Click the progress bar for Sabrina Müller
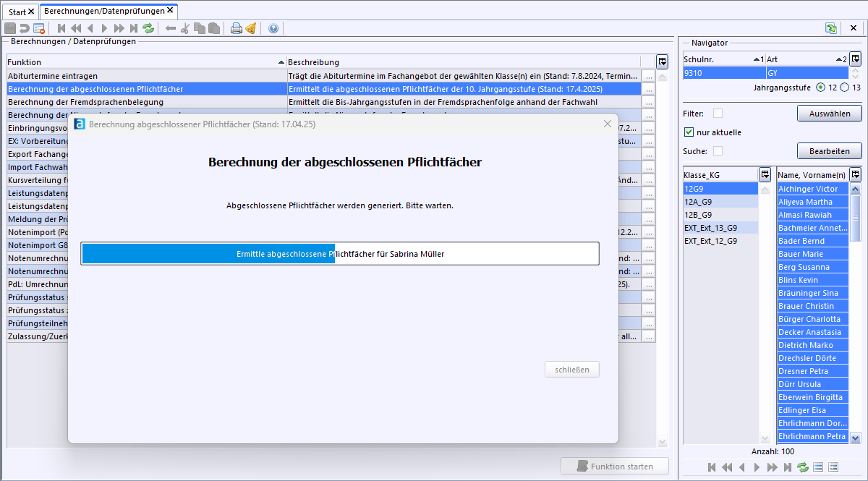868x481 pixels. 340,254
